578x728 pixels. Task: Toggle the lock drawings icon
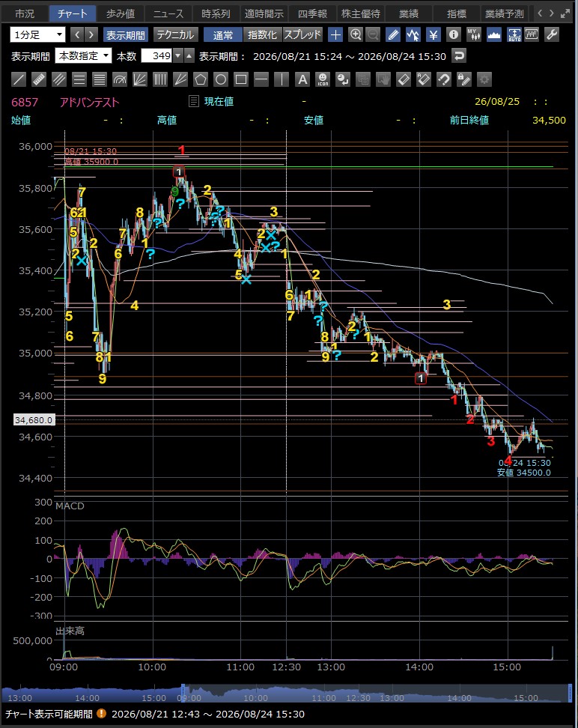coord(464,79)
